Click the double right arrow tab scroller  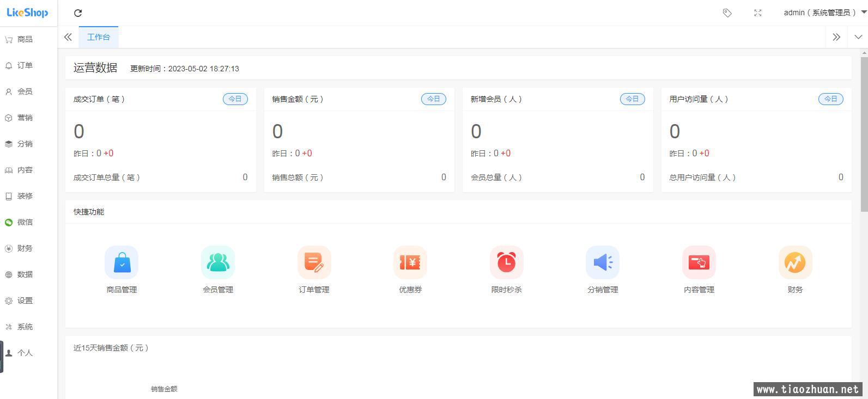click(836, 37)
